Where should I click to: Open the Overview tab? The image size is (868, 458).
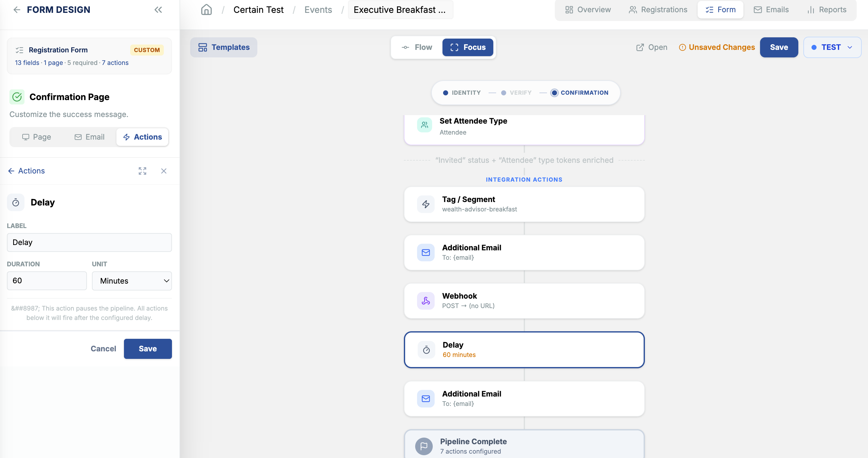click(x=588, y=10)
